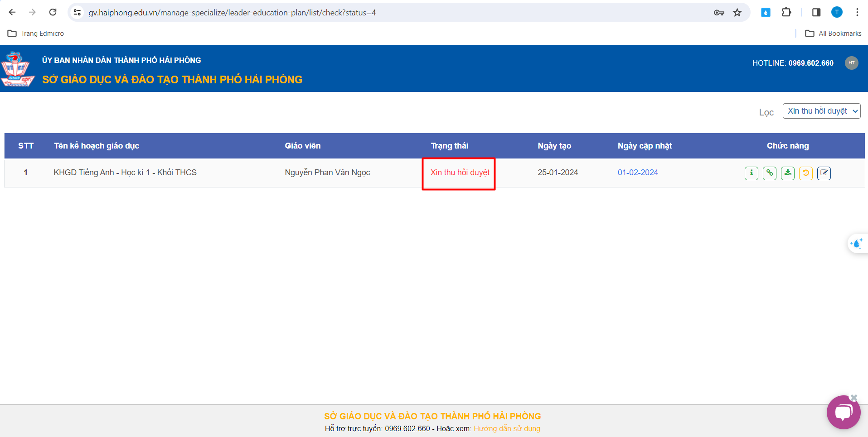Screen dimensions: 868x437
Task: Open the 'Xin thu hồi duyệt' filter dropdown
Action: (821, 111)
